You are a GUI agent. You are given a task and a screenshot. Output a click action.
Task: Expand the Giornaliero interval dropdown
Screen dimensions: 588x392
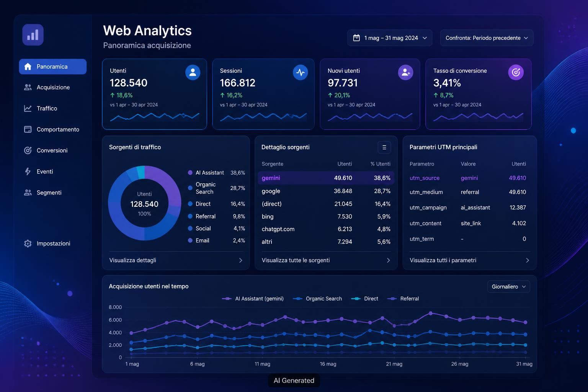pyautogui.click(x=508, y=287)
